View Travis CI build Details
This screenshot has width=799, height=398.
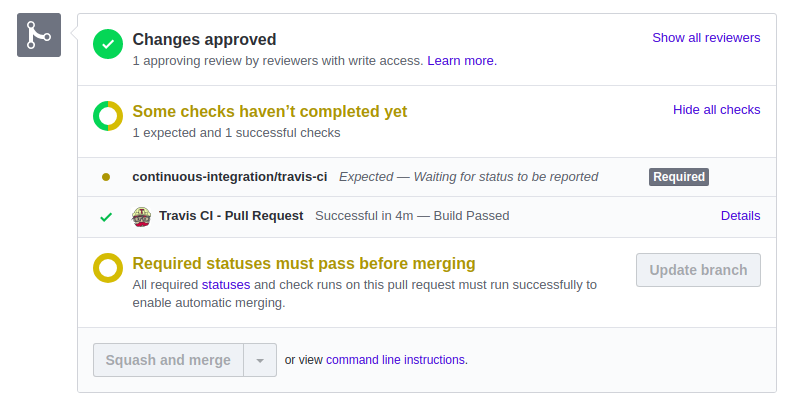(x=740, y=216)
